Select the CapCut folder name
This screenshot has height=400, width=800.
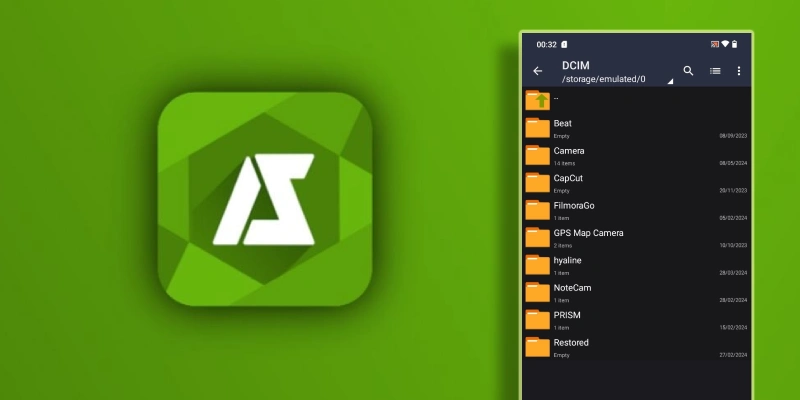(x=568, y=178)
